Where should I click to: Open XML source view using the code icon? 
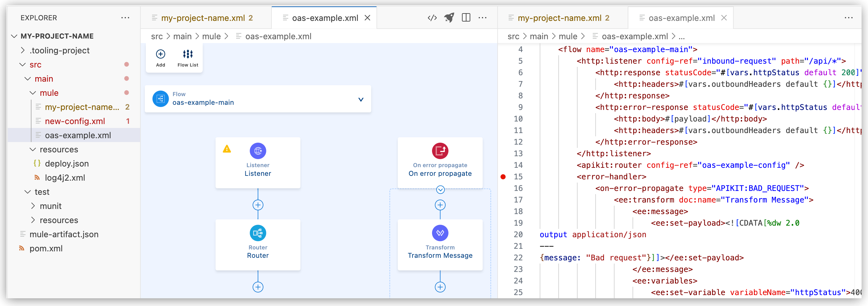pyautogui.click(x=432, y=18)
